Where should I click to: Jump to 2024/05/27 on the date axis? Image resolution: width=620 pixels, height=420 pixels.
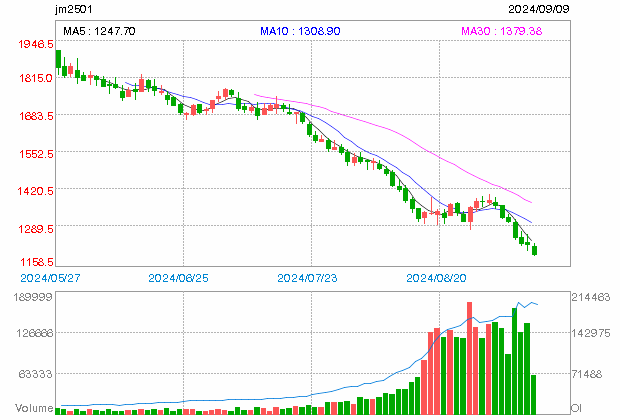click(x=48, y=277)
